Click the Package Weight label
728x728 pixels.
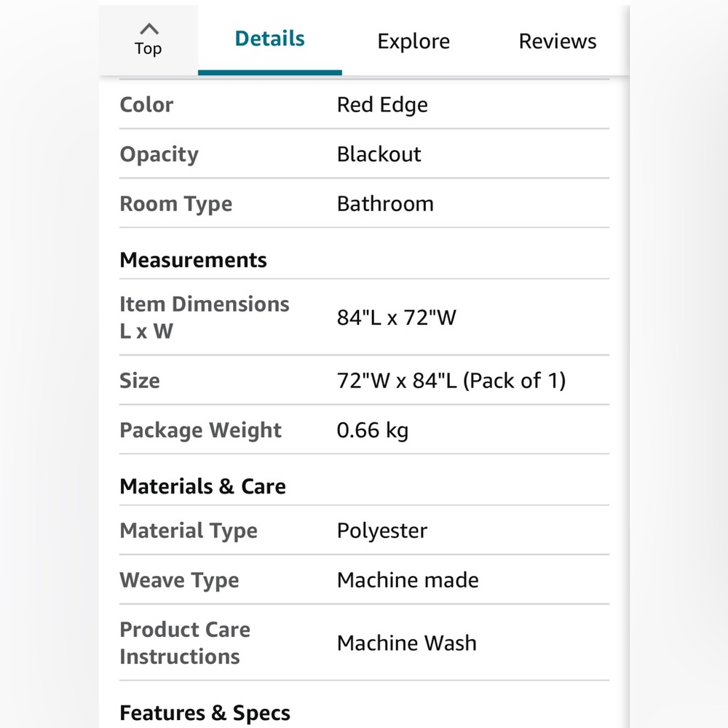tap(201, 430)
